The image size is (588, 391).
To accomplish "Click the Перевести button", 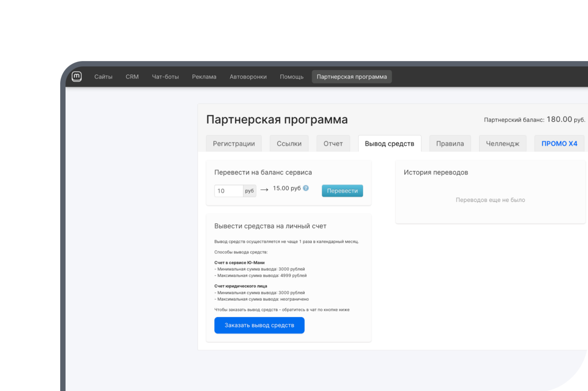I will (x=343, y=191).
